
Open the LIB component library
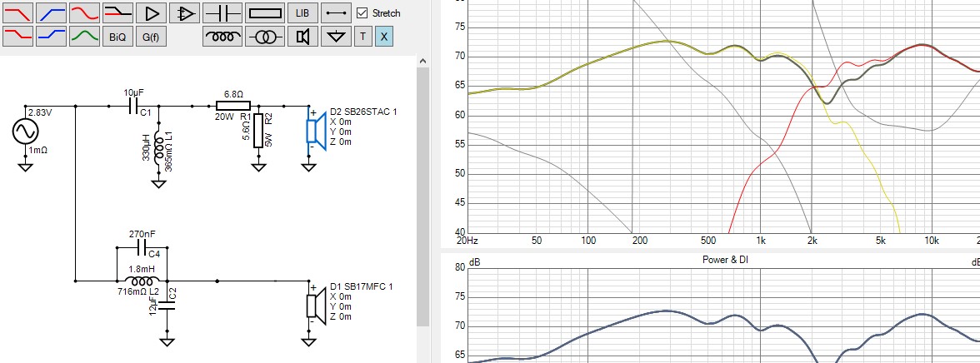click(x=303, y=12)
